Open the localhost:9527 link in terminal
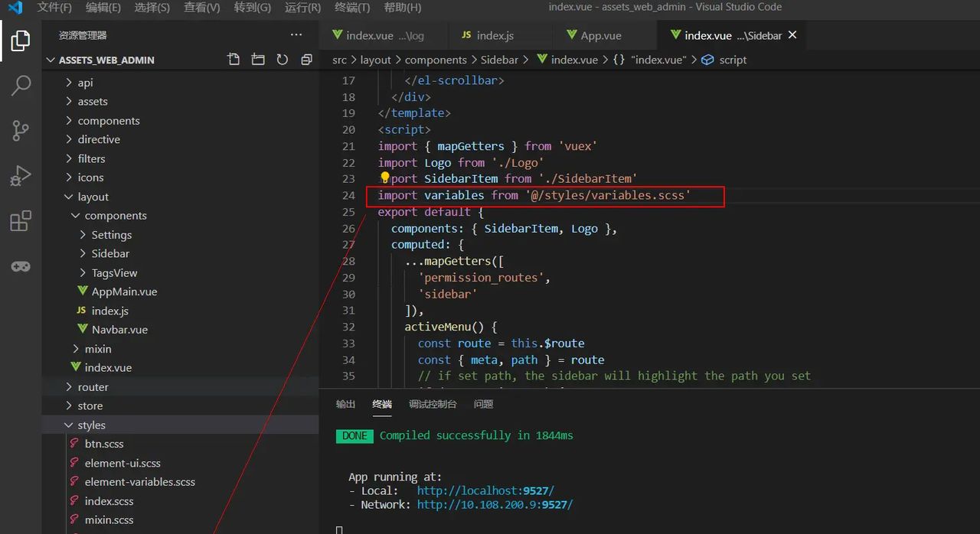Viewport: 980px width, 534px height. (485, 490)
